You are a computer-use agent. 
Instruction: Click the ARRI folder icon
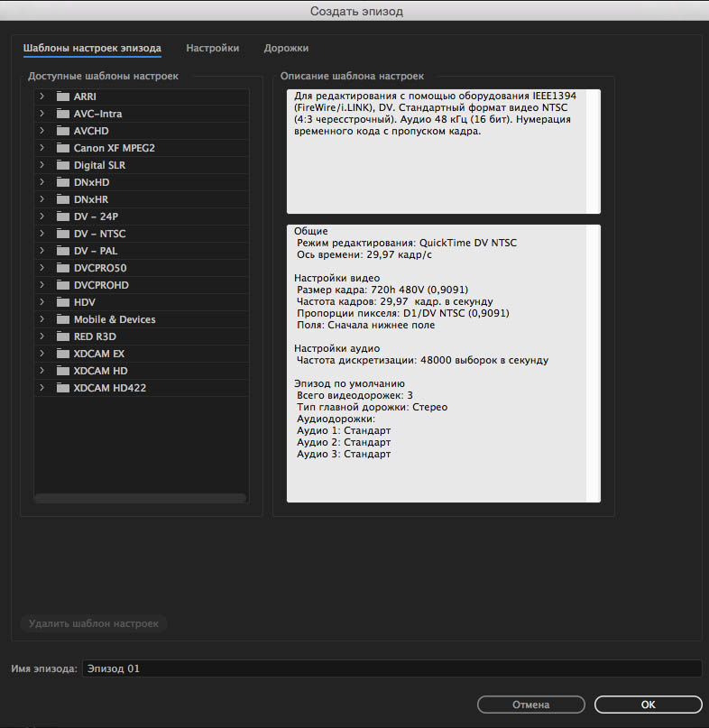(x=62, y=97)
